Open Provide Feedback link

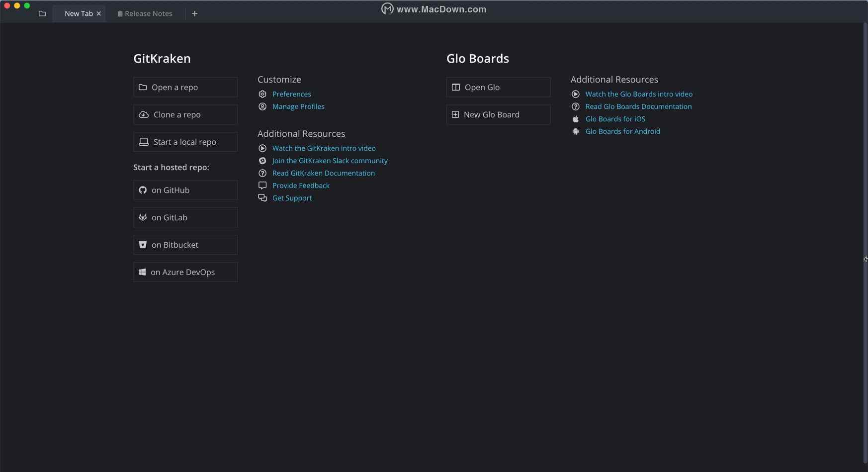[301, 186]
